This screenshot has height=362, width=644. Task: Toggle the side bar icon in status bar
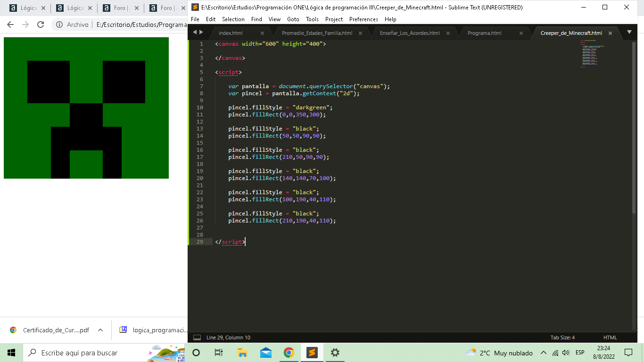pos(197,337)
